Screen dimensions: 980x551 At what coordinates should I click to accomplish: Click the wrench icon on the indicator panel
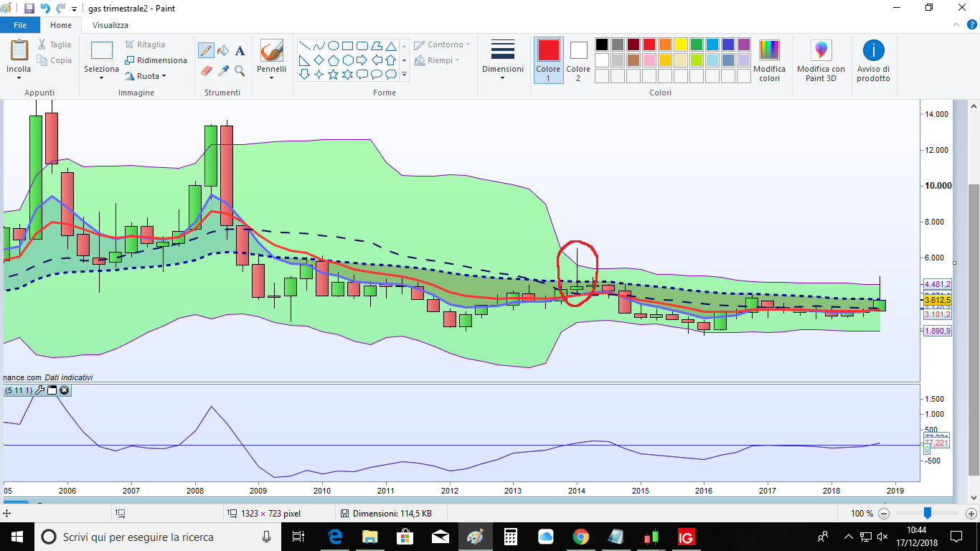(x=40, y=390)
